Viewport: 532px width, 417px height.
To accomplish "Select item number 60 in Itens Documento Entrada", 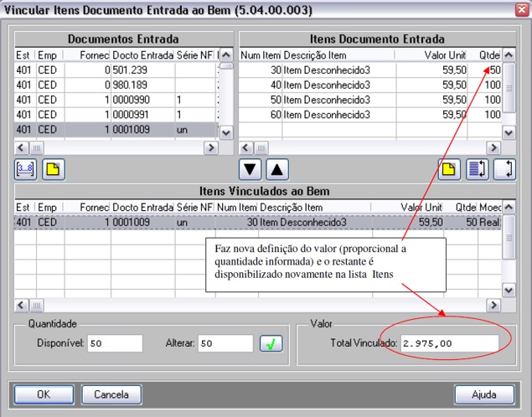I will (370, 115).
